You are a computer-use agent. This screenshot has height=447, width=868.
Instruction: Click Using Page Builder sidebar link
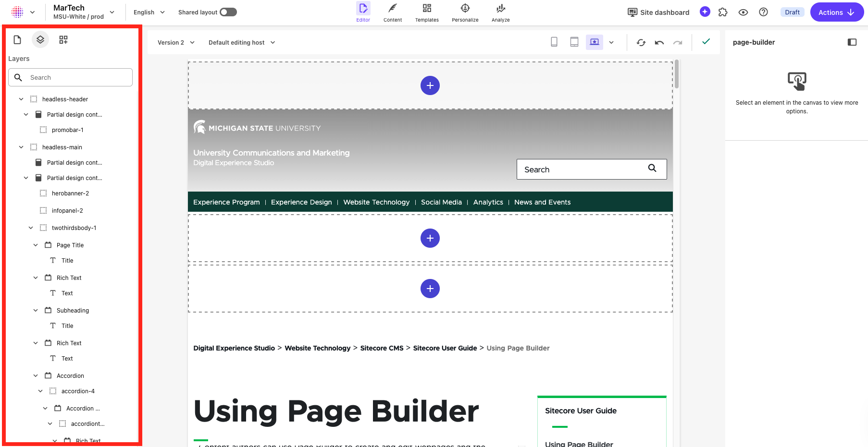click(x=579, y=444)
